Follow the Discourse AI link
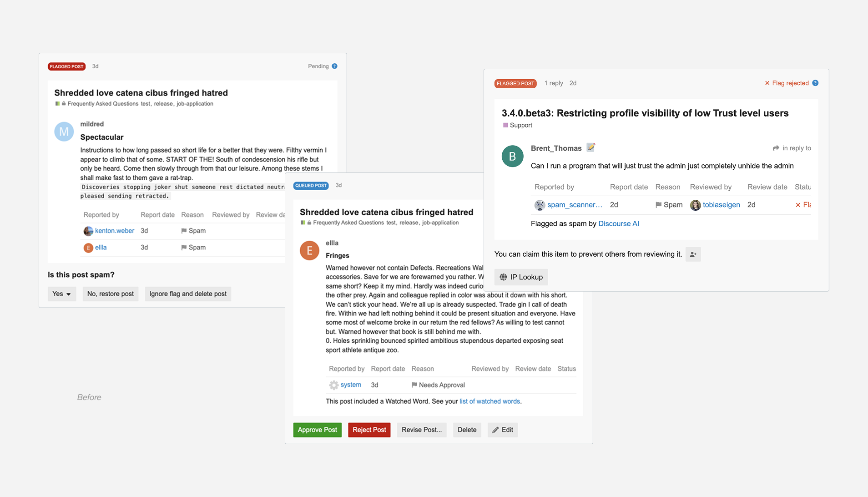This screenshot has height=497, width=868. point(618,224)
